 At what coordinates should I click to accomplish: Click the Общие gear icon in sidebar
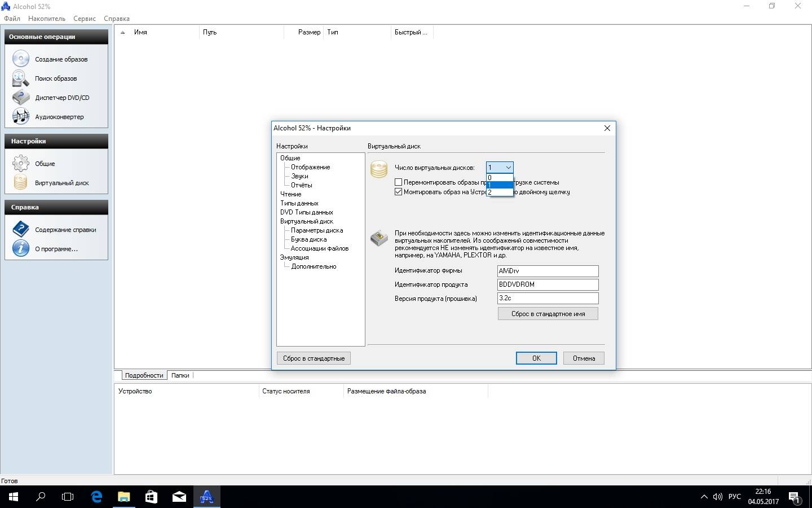click(x=21, y=163)
